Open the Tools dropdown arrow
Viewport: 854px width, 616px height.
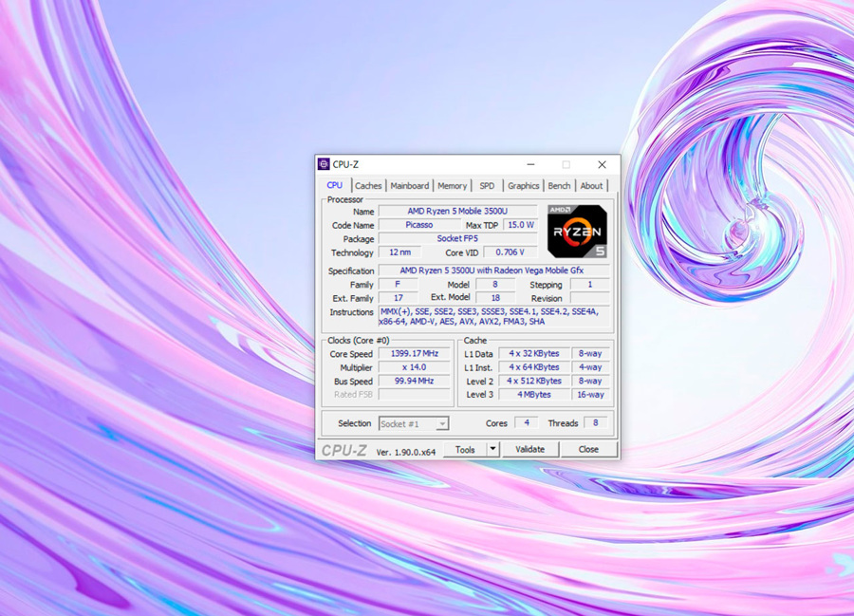point(492,449)
